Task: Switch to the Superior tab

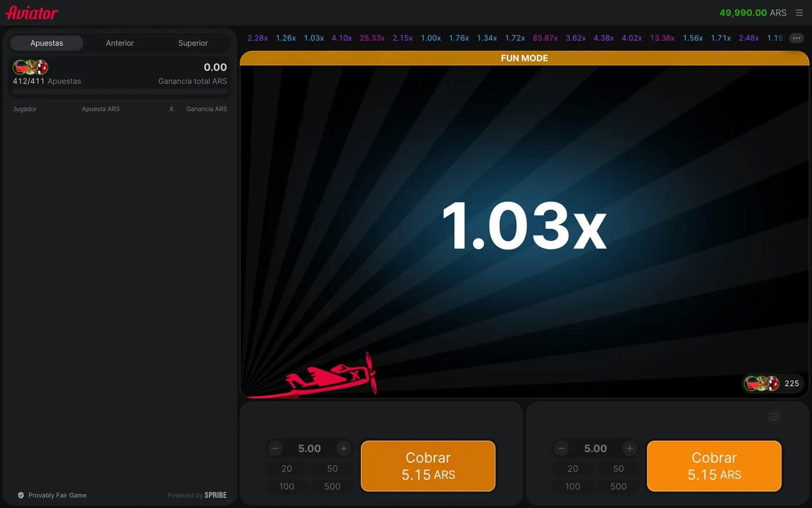Action: coord(193,43)
